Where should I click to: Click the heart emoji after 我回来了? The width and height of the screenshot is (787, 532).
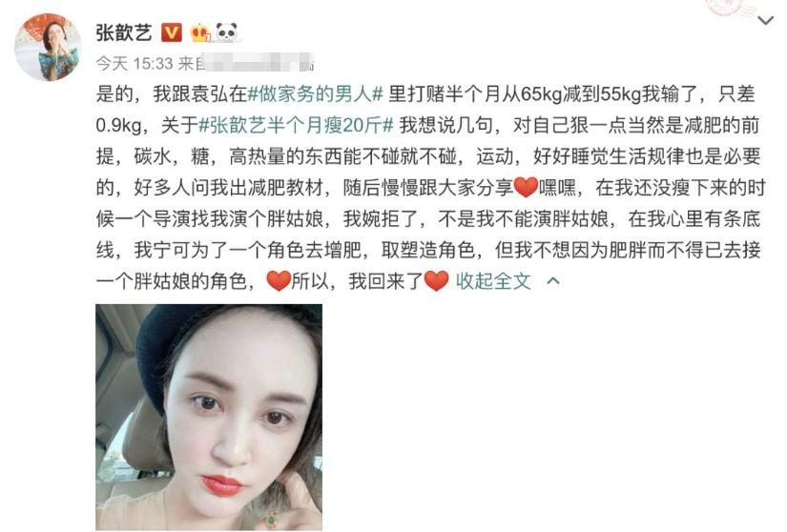(436, 281)
